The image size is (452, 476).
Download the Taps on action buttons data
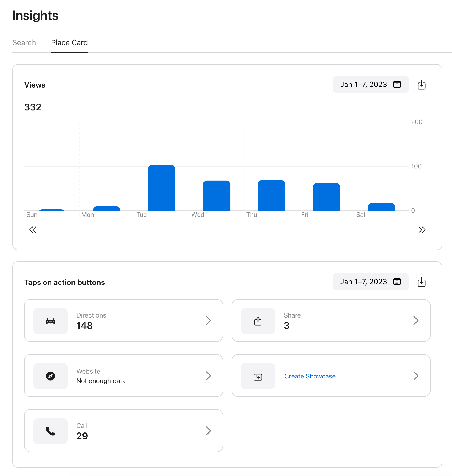[x=421, y=282]
